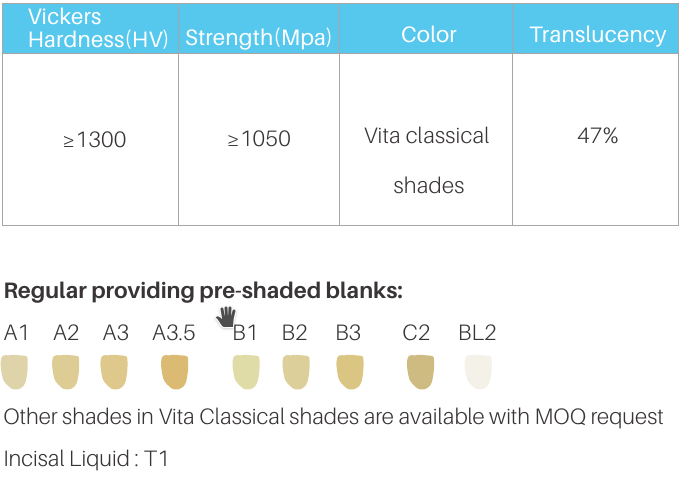Choose the C2 shade swatch
The image size is (680, 480).
pyautogui.click(x=420, y=372)
